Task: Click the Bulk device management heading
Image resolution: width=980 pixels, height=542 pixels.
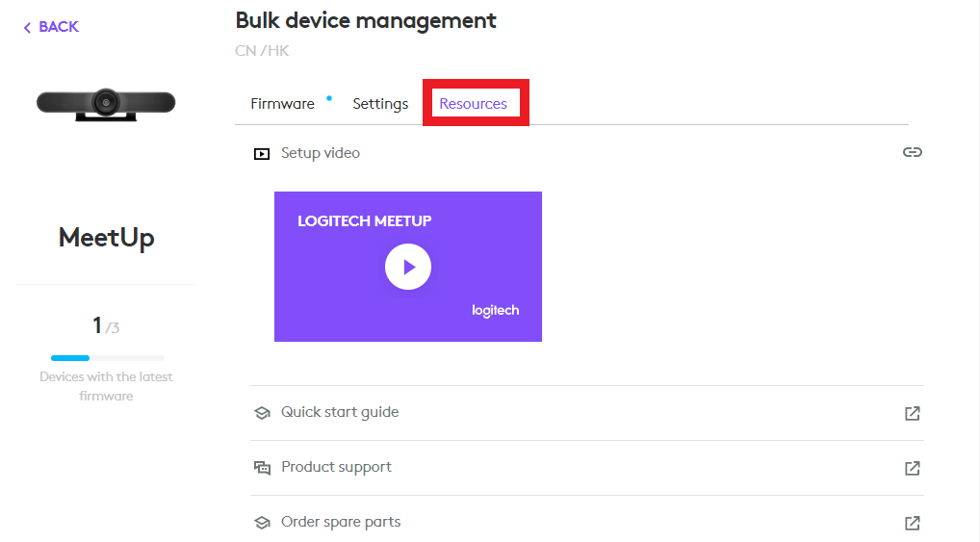Action: pyautogui.click(x=366, y=20)
